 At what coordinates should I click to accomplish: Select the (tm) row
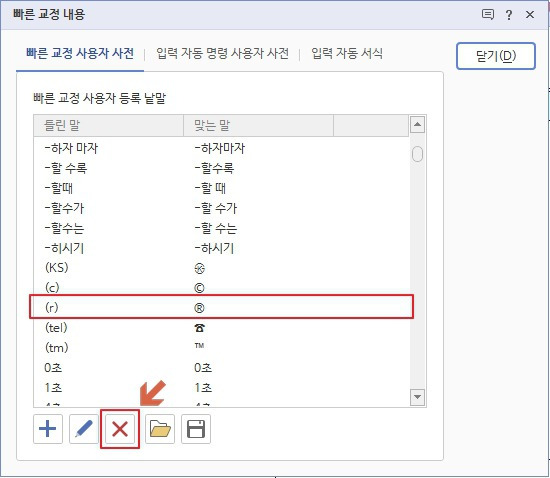[221, 348]
